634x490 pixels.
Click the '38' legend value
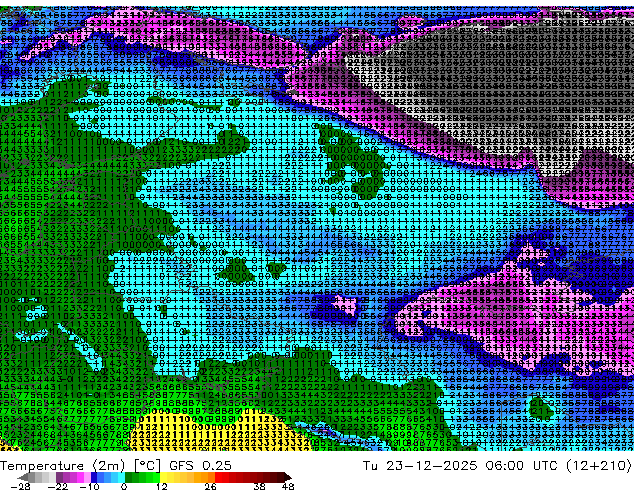click(260, 486)
